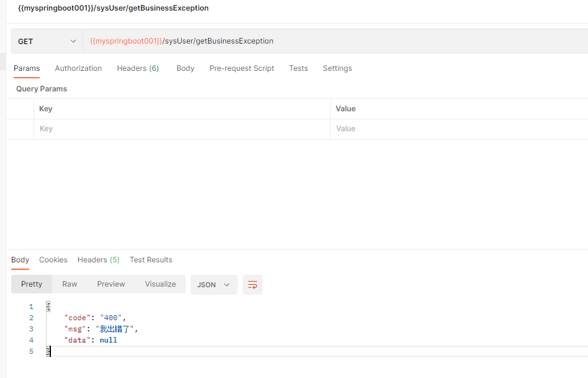This screenshot has height=378, width=588.
Task: Select the request Body tab
Action: 185,68
